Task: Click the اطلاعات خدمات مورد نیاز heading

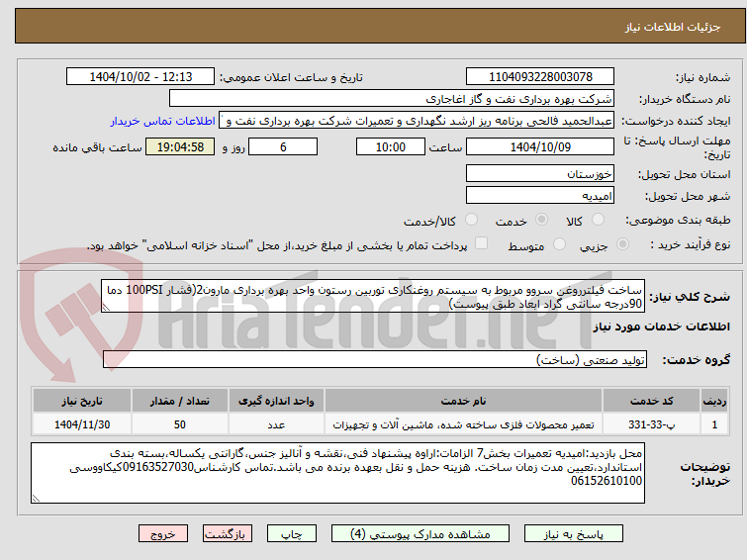Action: pyautogui.click(x=661, y=327)
